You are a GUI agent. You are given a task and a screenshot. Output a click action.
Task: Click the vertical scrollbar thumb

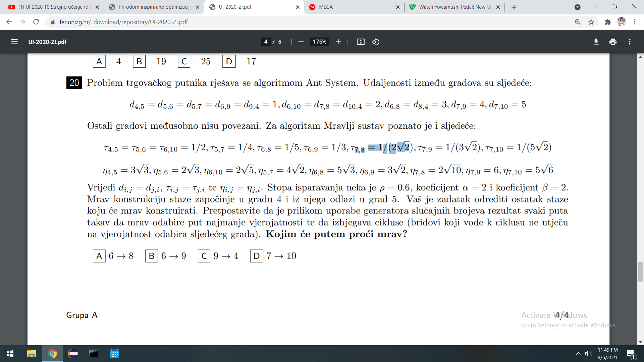640,272
